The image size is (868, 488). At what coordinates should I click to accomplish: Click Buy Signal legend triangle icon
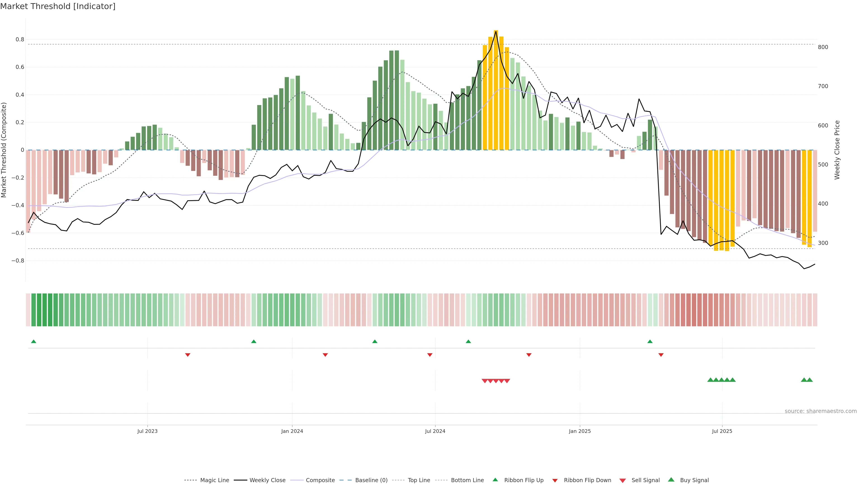671,480
